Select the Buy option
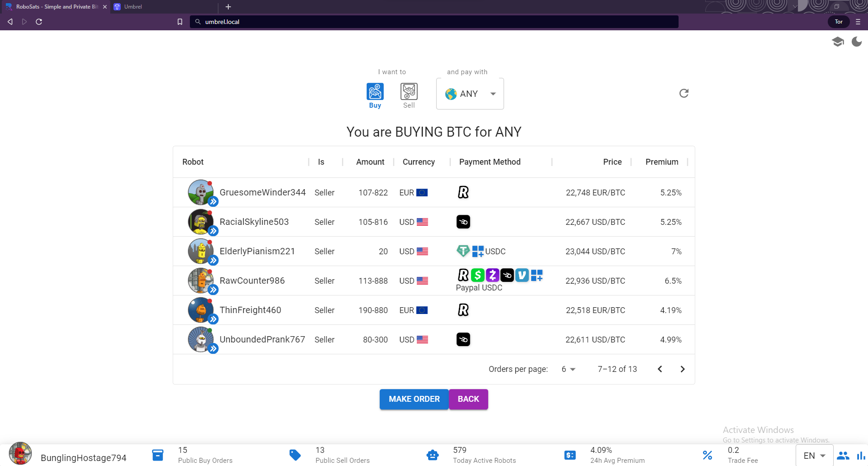The width and height of the screenshot is (868, 466). 375,95
